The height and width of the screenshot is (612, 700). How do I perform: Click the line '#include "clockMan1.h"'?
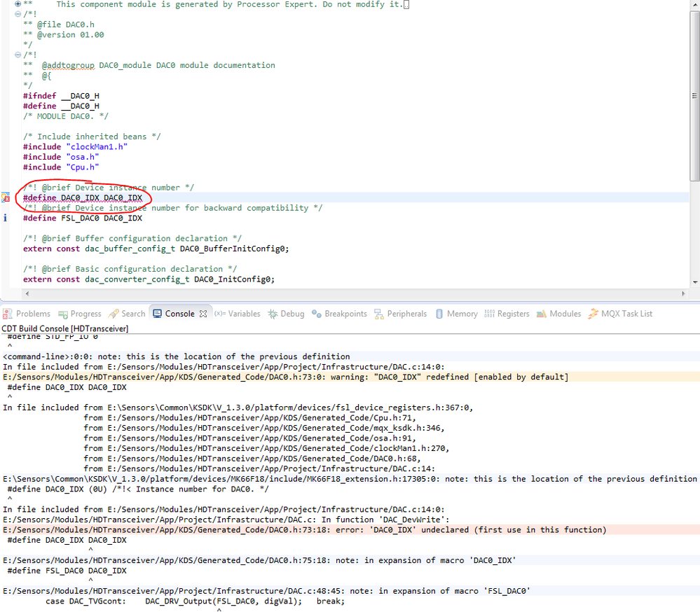pos(76,147)
